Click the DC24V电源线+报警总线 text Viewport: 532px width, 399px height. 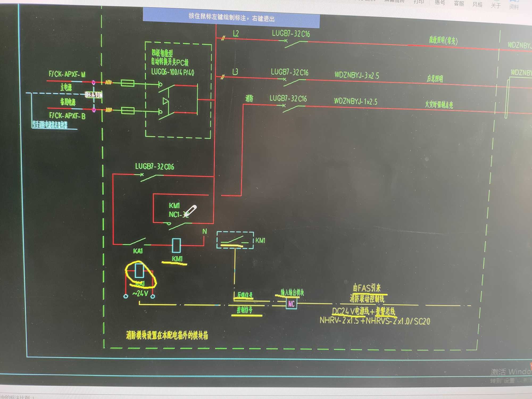tap(364, 311)
